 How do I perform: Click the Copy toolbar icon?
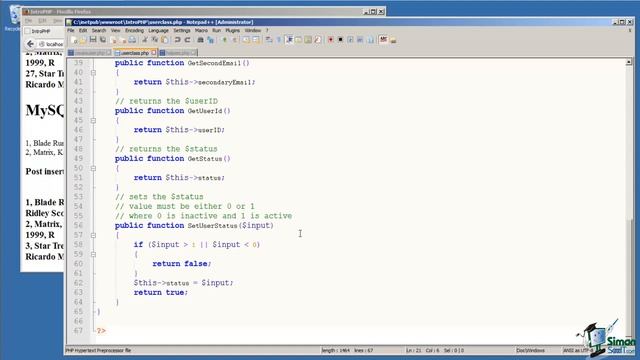click(x=155, y=40)
